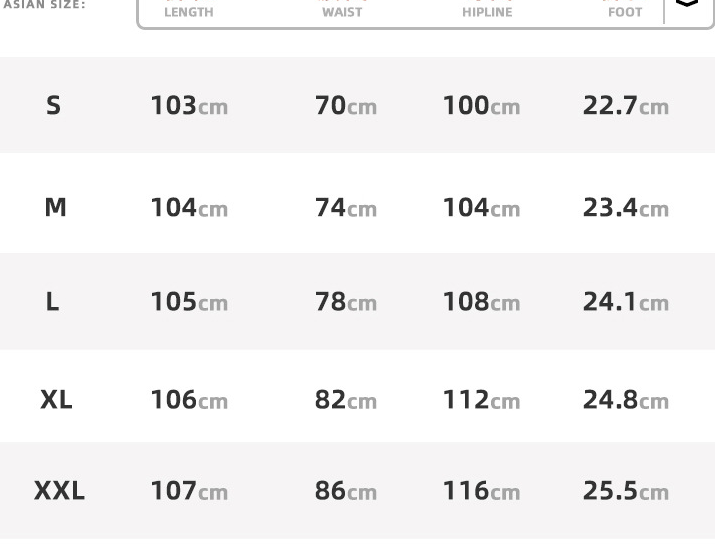Click the 86cm waist value
Viewport: 715px width, 549px height.
345,491
